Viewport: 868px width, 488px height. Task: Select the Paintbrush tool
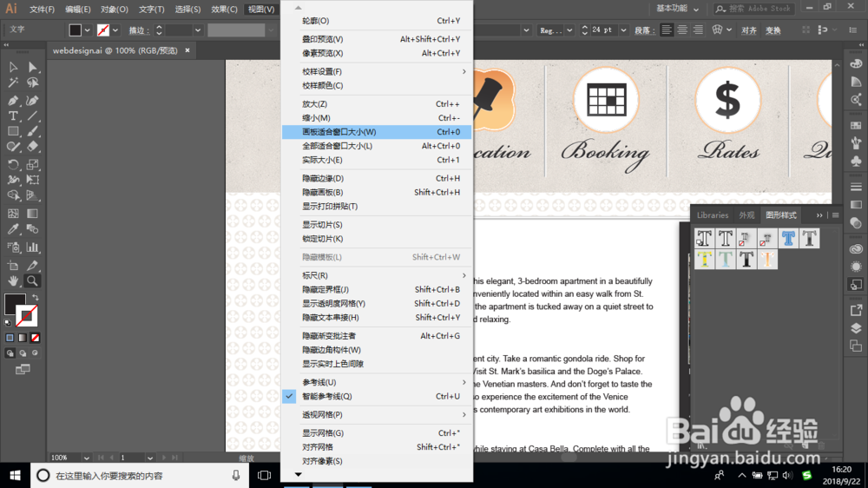tap(33, 131)
